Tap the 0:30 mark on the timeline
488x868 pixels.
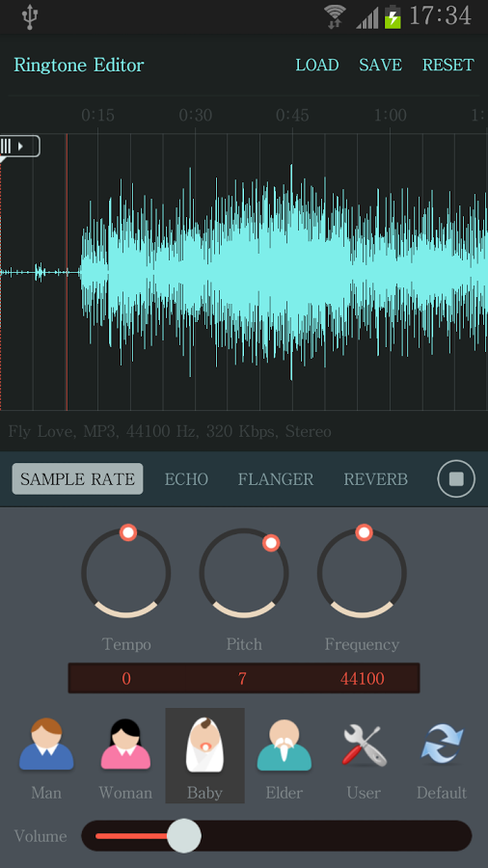click(196, 115)
